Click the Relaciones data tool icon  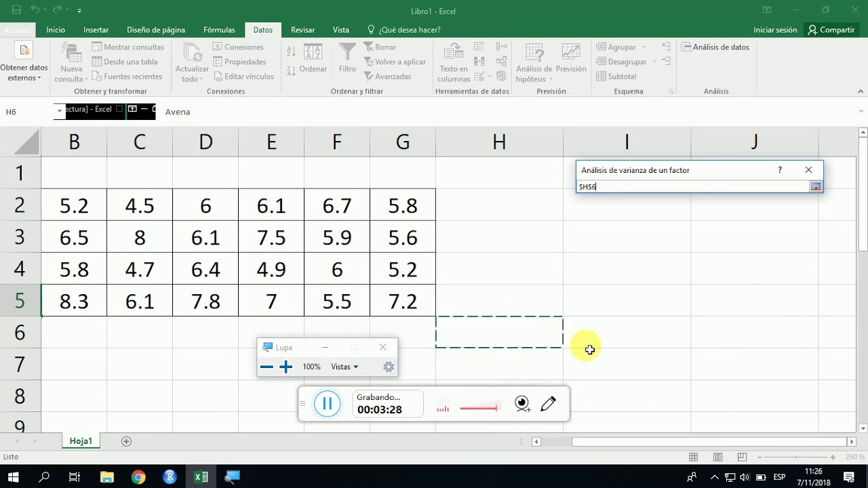tap(501, 62)
